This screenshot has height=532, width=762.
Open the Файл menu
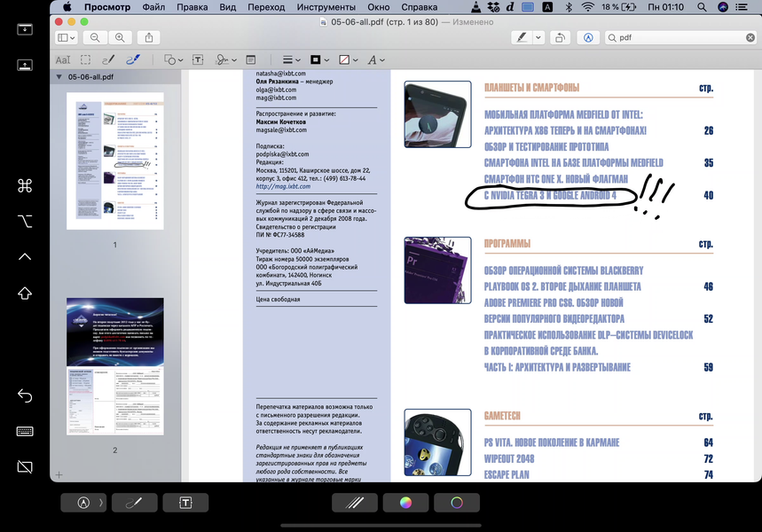[153, 7]
